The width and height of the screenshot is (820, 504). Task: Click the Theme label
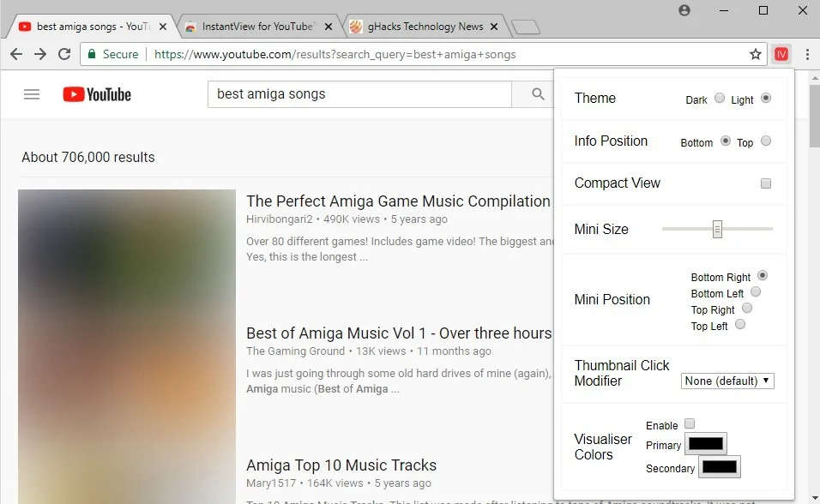click(x=595, y=98)
